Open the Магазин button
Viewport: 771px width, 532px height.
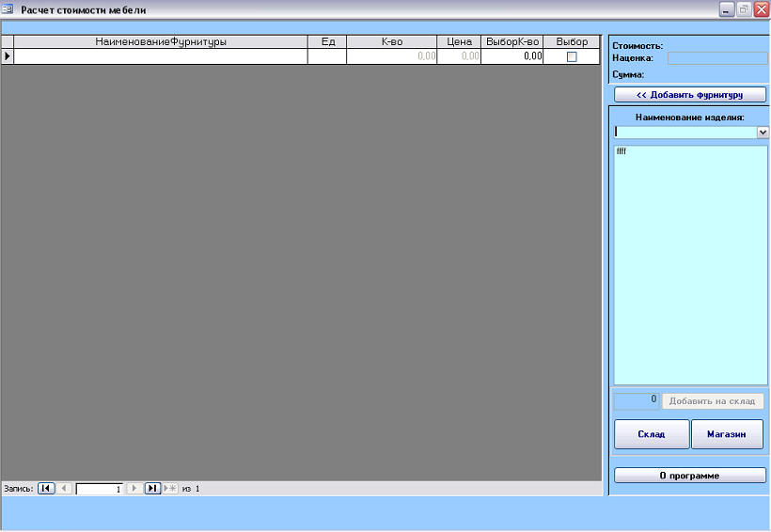click(727, 434)
